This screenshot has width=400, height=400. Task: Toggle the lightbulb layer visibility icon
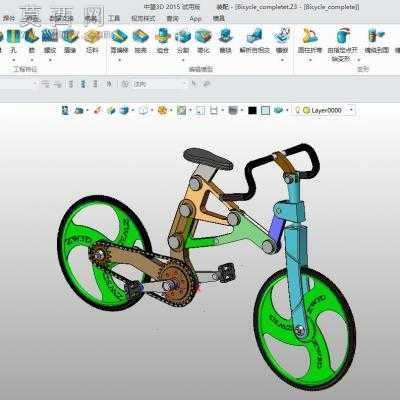[x=298, y=110]
